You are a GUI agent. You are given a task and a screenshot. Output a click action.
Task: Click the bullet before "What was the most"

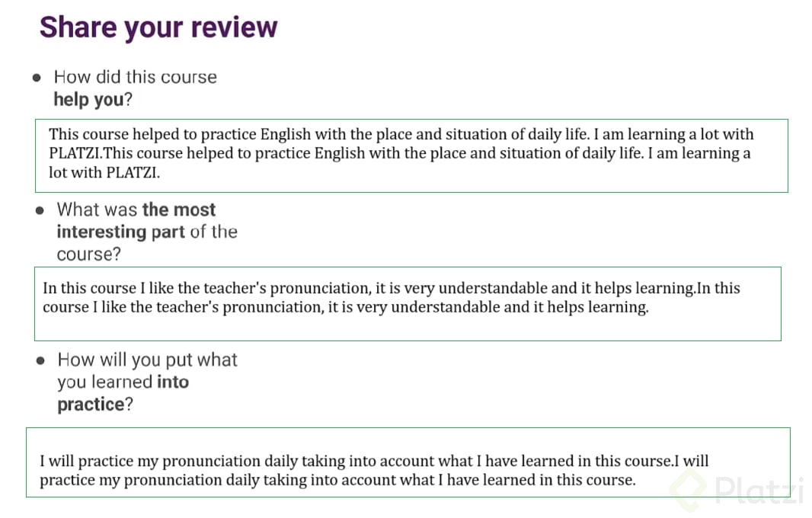[x=40, y=210]
